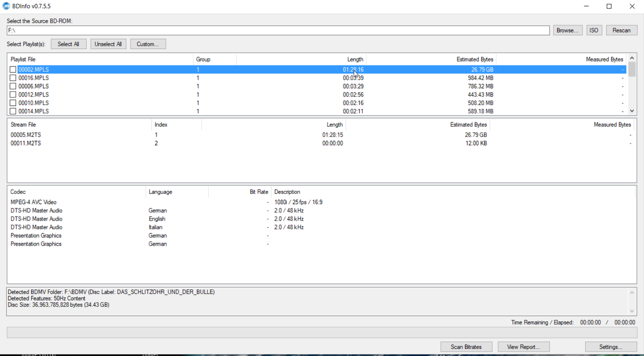Click the playlist list scrollbar thumb

(x=632, y=69)
